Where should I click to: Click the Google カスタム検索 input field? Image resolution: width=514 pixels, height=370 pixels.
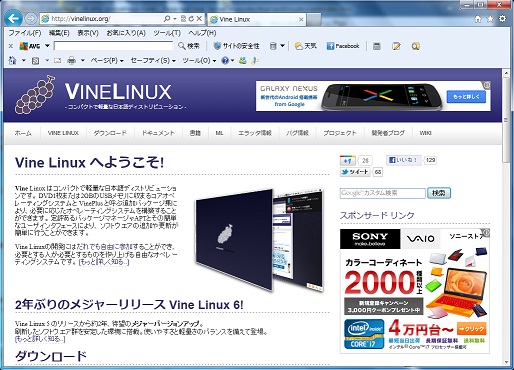pos(383,193)
